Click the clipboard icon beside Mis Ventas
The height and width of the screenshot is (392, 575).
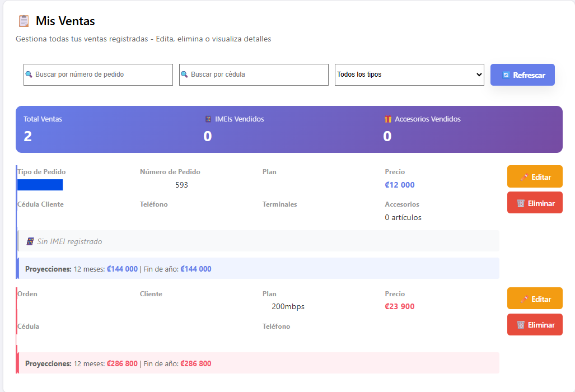pos(24,21)
